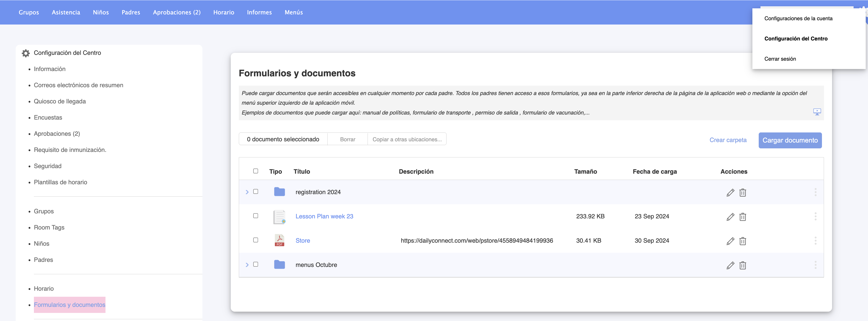Viewport: 868px width, 321px height.
Task: Toggle select-all checkbox in table header
Action: coord(256,171)
